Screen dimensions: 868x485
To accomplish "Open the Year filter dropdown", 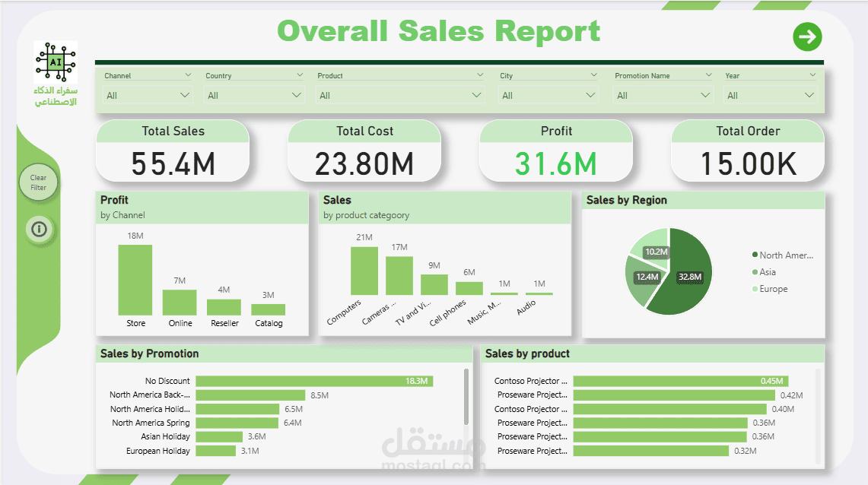I will coord(771,95).
